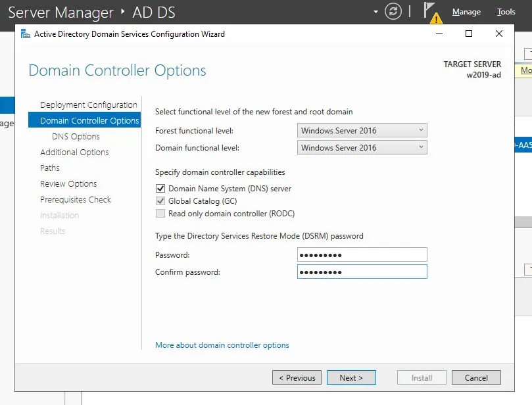Go to Deployment Configuration step
The image size is (532, 405).
(x=88, y=105)
